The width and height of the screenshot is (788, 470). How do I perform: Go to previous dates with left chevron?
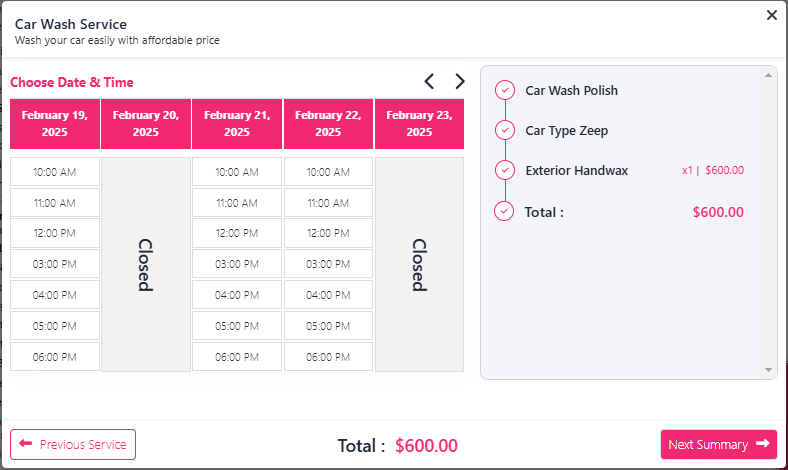coord(429,81)
